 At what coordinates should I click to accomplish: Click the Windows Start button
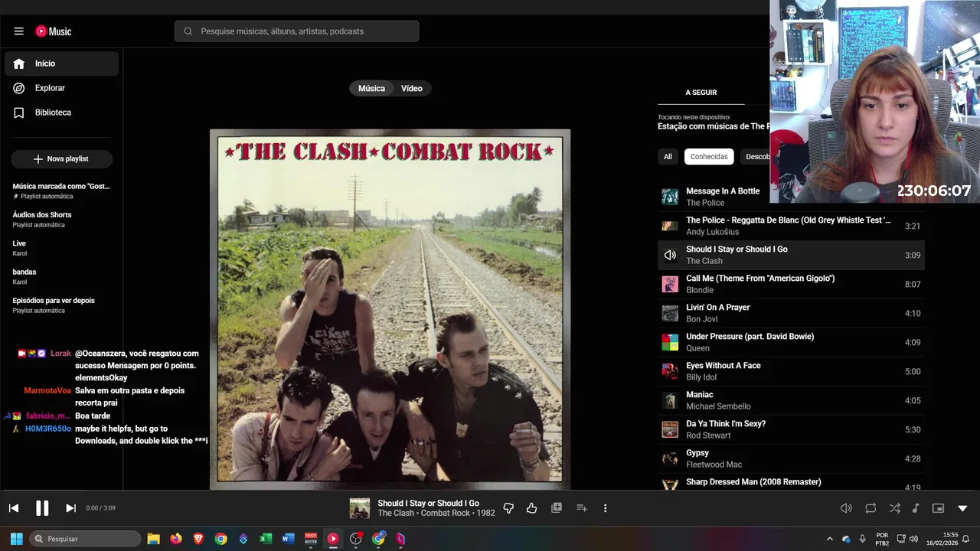coord(16,539)
